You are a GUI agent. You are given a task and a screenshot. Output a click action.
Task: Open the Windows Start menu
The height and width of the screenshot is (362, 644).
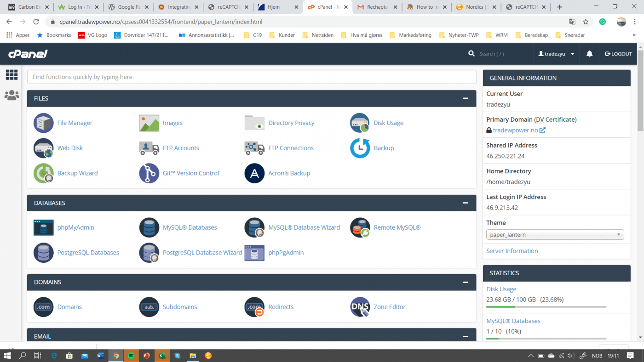[x=7, y=356]
